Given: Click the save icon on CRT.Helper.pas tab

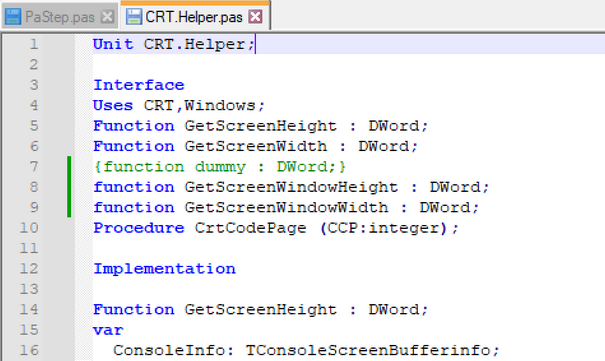Looking at the screenshot, I should [134, 17].
